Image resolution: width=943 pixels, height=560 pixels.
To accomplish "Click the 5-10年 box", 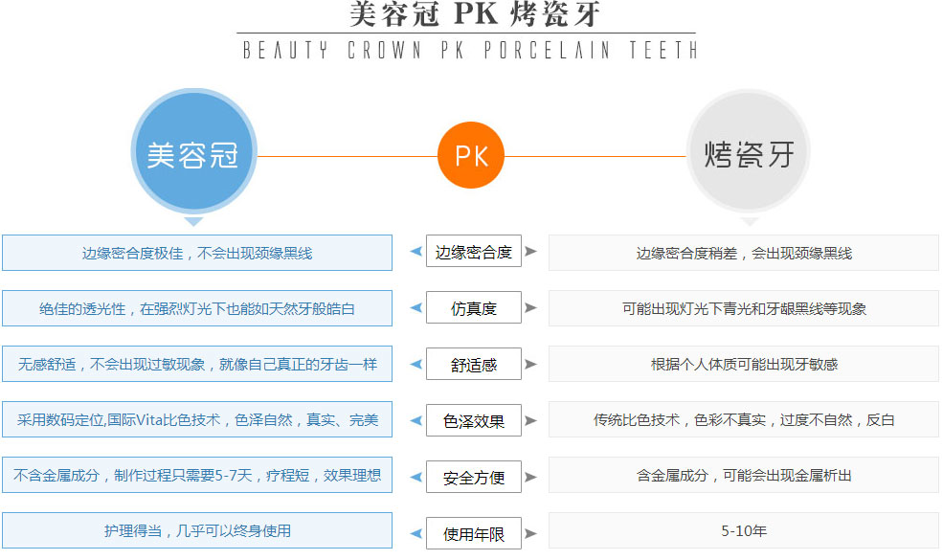I will (x=743, y=530).
